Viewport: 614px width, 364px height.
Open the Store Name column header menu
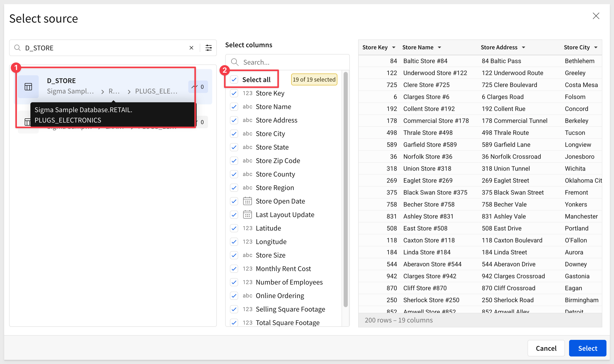coord(439,48)
